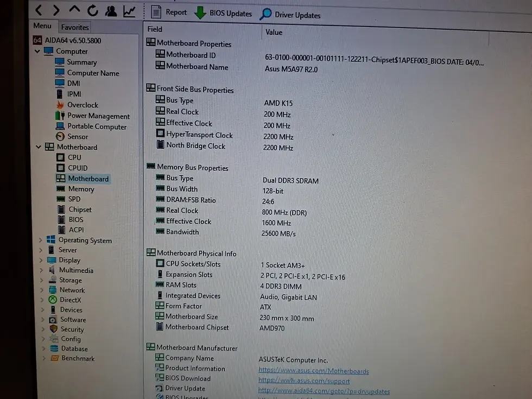Expand the Network node
532x399 pixels.
[x=42, y=290]
